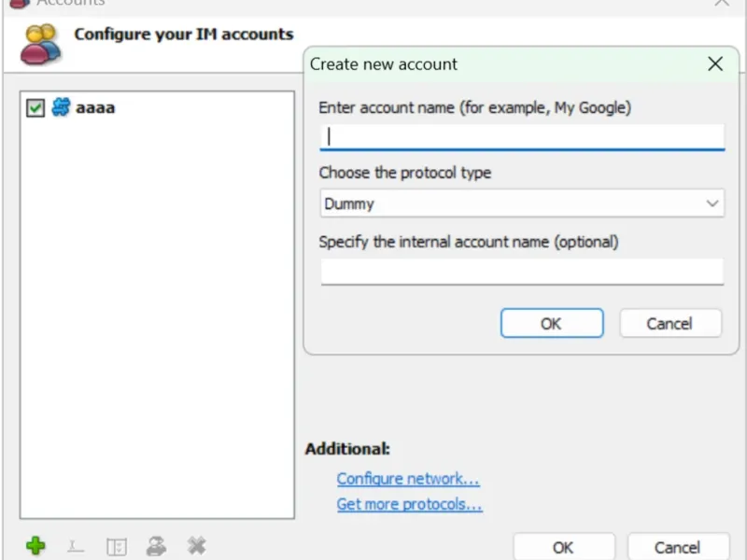Close the Create new account dialog
This screenshot has width=747, height=560.
[x=715, y=63]
